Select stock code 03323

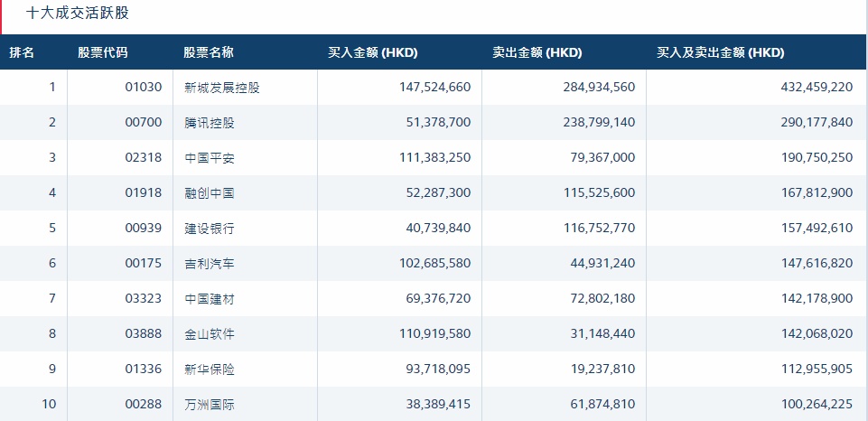[144, 298]
